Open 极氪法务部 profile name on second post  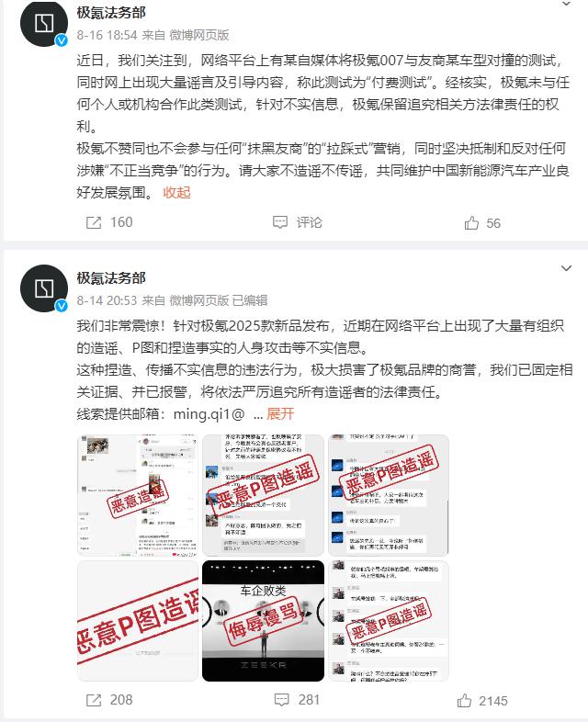tap(111, 278)
